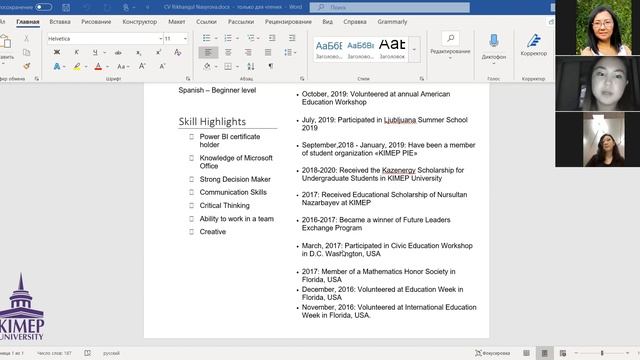The height and width of the screenshot is (360, 640).
Task: Click the justify alignment icon
Action: point(268,52)
